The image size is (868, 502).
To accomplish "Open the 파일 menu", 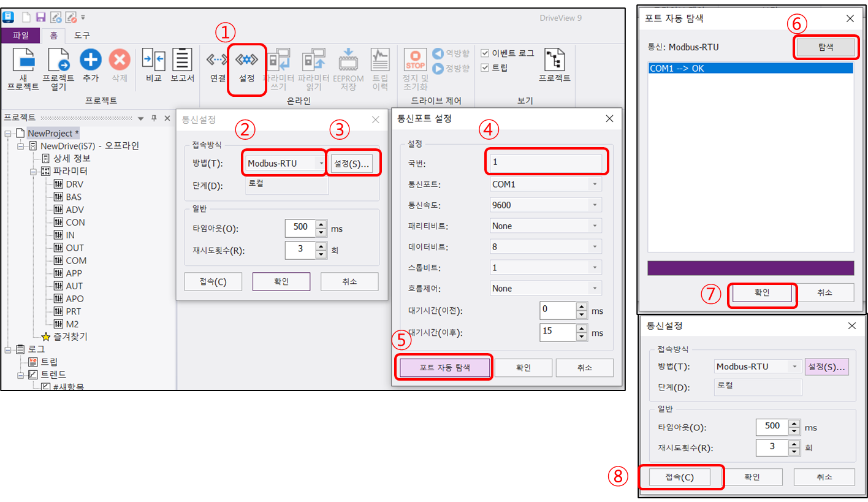I will [x=21, y=36].
